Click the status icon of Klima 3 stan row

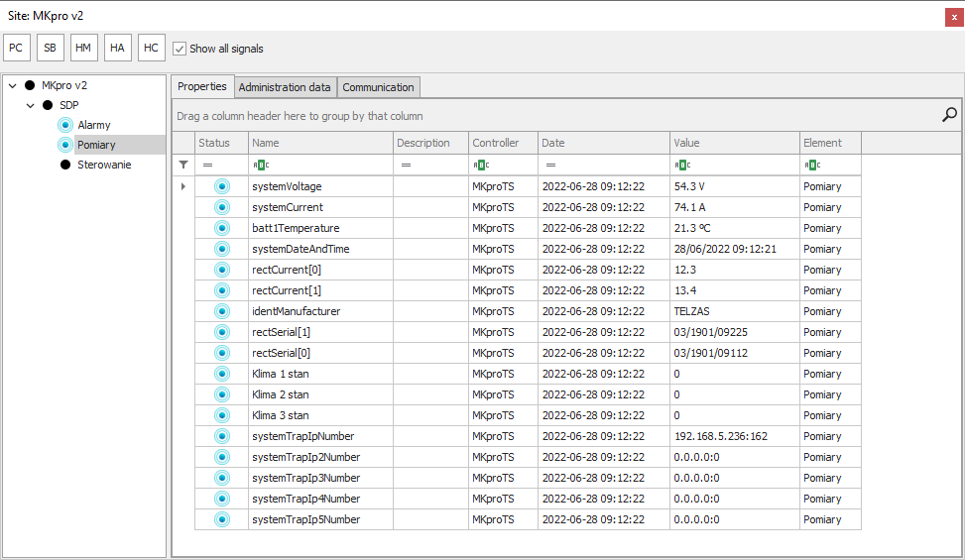coord(222,415)
